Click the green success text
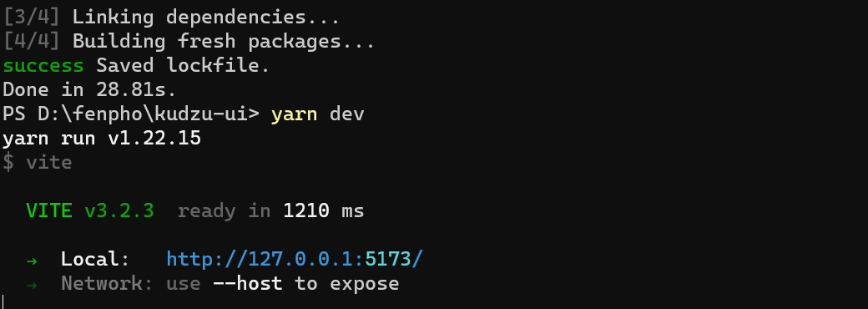 [43, 66]
